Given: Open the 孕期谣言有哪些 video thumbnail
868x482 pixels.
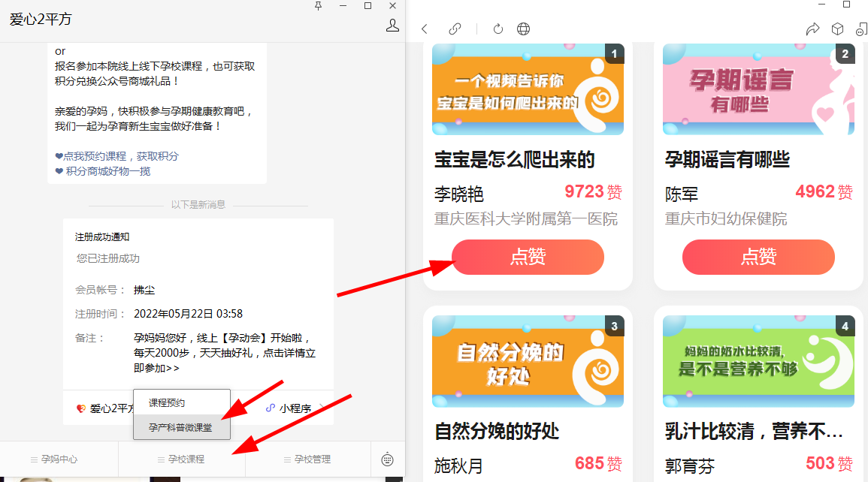Looking at the screenshot, I should tap(758, 89).
